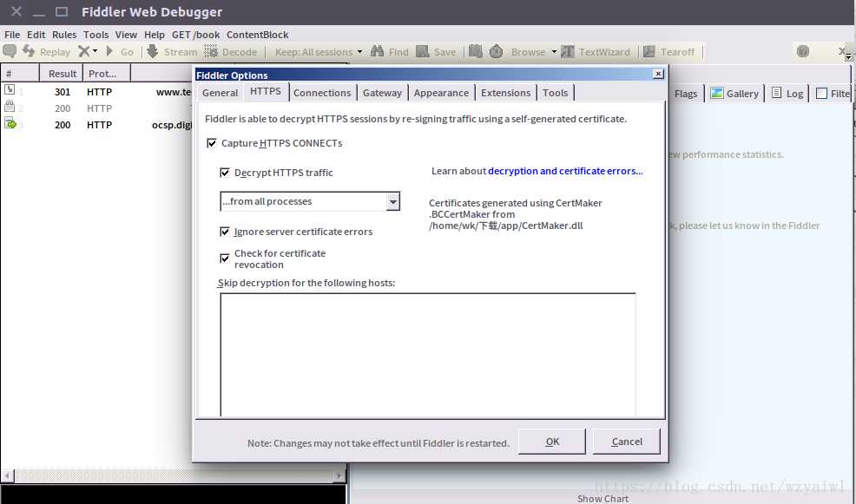This screenshot has height=504, width=856.
Task: Toggle Check for certificate revocation checkbox
Action: [x=224, y=258]
